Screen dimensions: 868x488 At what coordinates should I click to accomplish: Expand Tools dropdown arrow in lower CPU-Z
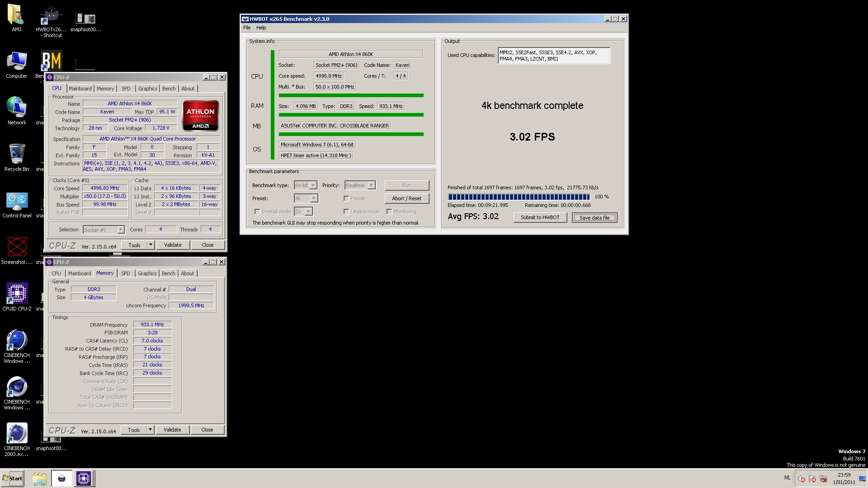click(150, 430)
